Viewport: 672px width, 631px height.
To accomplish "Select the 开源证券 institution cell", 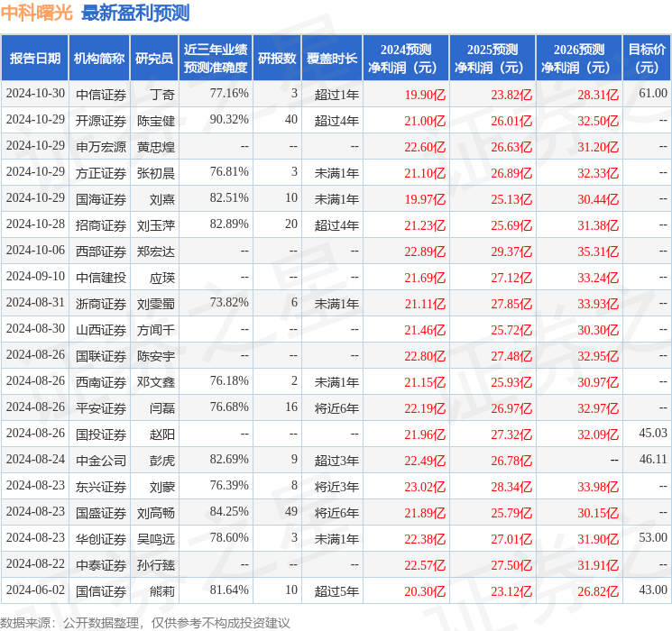I will click(101, 121).
